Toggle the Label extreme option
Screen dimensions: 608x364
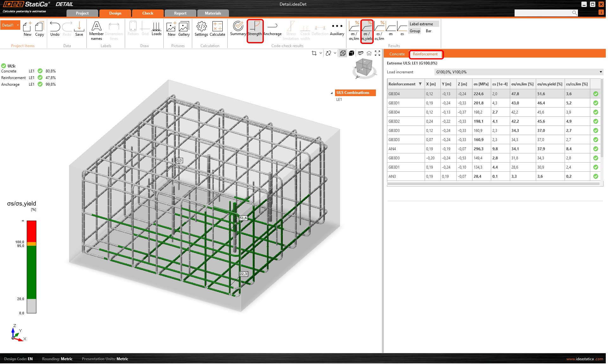(421, 24)
